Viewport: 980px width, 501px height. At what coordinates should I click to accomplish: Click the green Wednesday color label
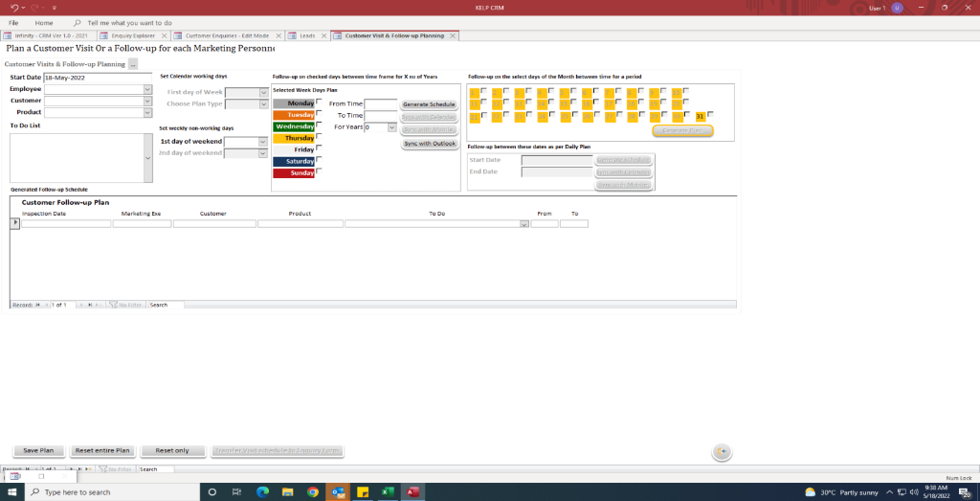[294, 126]
